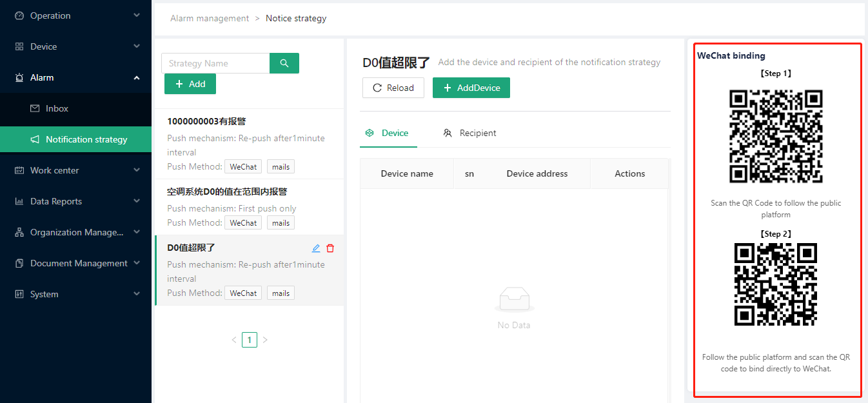Click the Device address column header
This screenshot has width=868, height=403.
click(537, 173)
